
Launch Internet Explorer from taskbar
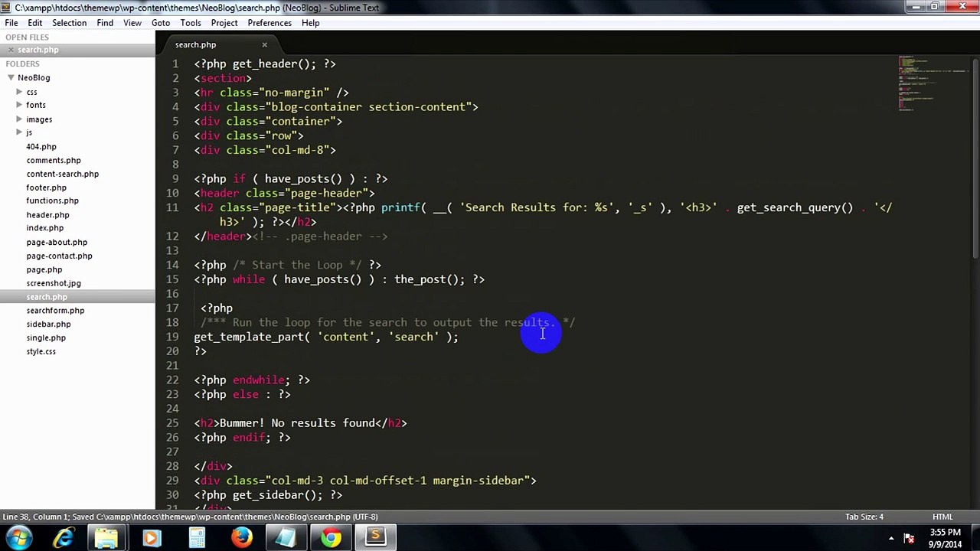click(63, 538)
